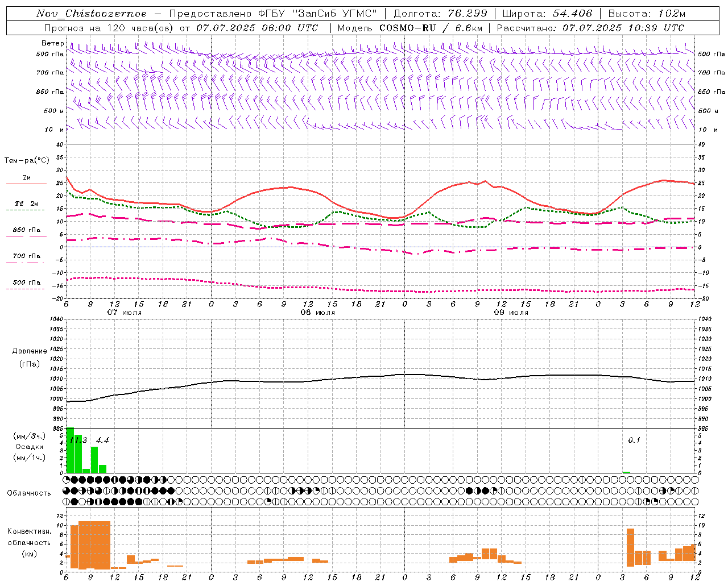Click the widest, tallest orange convective cloud bar
Image resolution: width=728 pixels, height=582 pixels.
(x=94, y=545)
